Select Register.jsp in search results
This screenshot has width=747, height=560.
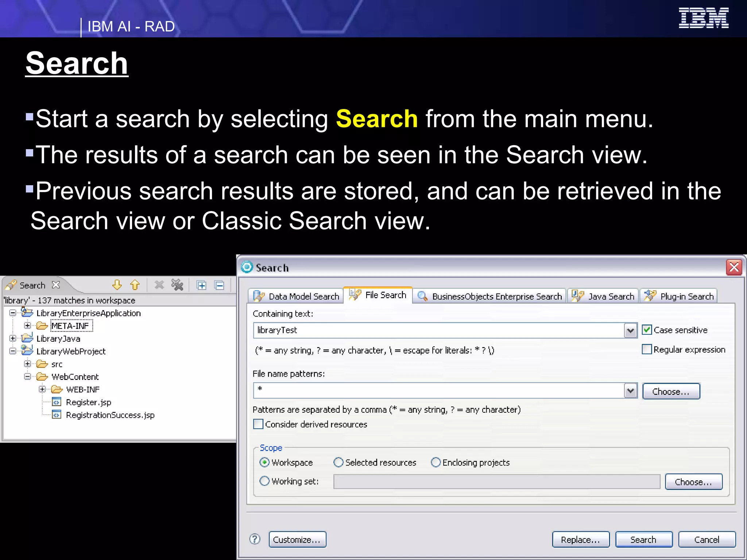pyautogui.click(x=88, y=402)
